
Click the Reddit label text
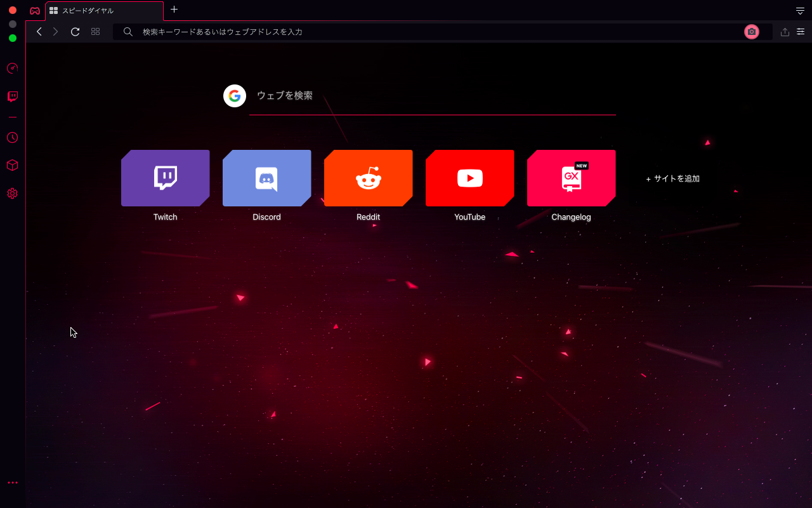coord(368,217)
